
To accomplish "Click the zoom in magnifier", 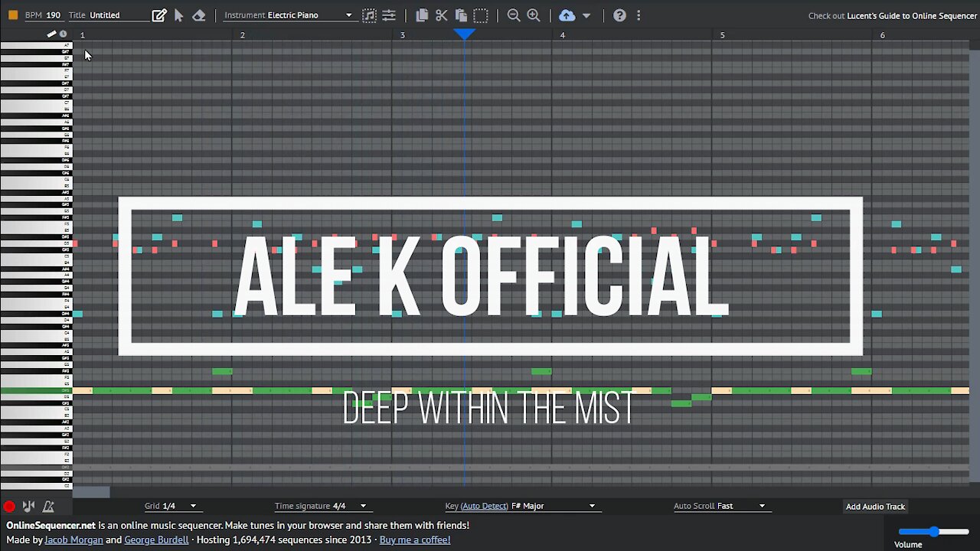I will (534, 15).
